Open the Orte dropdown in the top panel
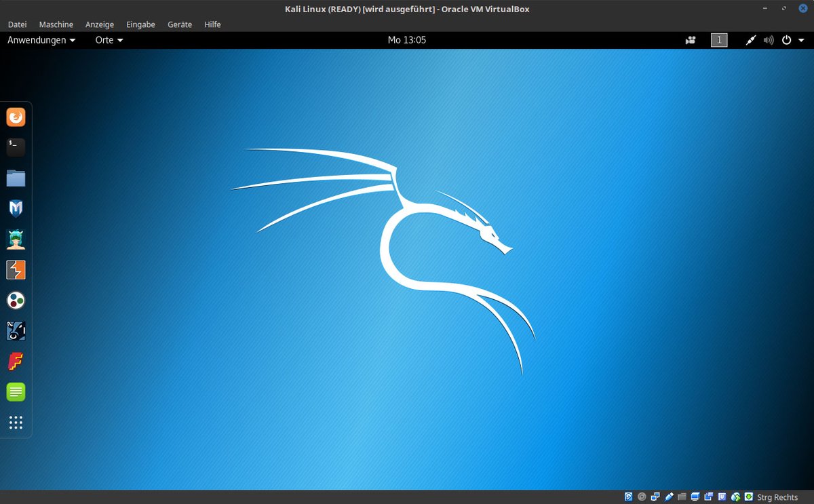This screenshot has height=504, width=814. click(x=109, y=40)
